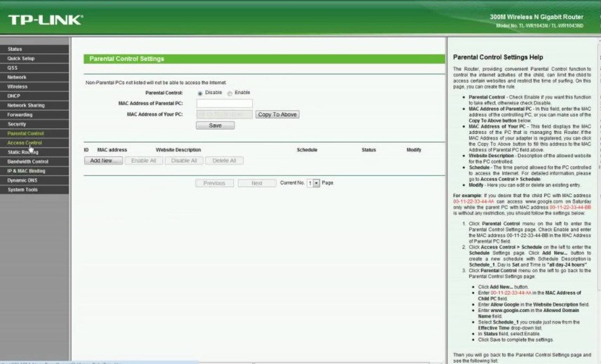
Task: Go to Quick Setup in sidebar
Action: click(x=21, y=58)
